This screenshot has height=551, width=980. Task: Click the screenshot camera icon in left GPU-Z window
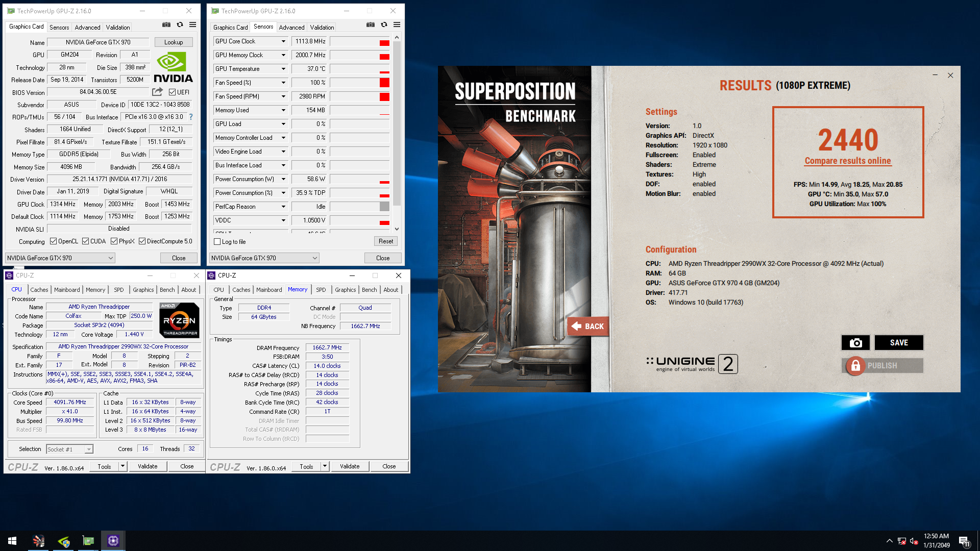(166, 24)
